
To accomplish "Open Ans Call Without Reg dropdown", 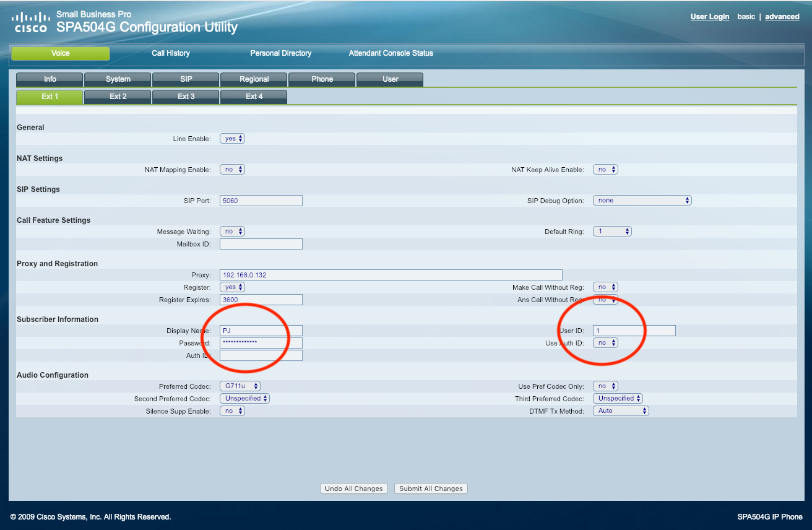I will pyautogui.click(x=606, y=300).
